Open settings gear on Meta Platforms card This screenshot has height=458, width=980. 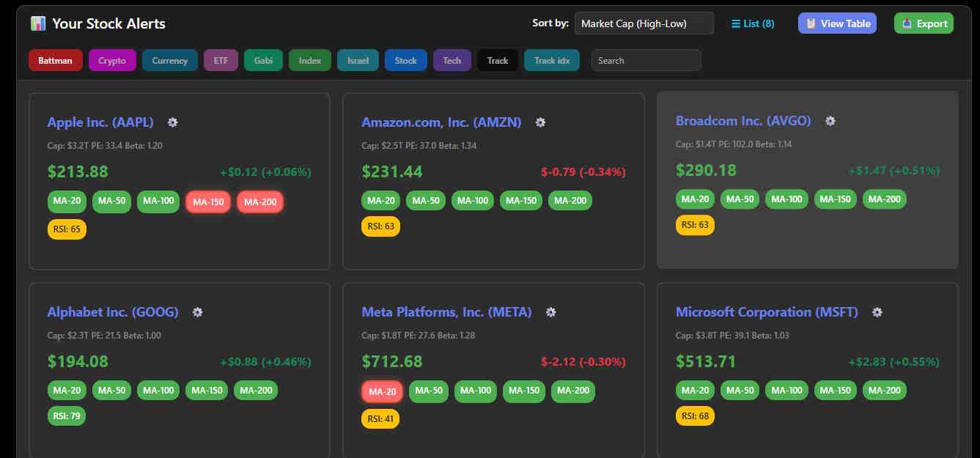550,312
